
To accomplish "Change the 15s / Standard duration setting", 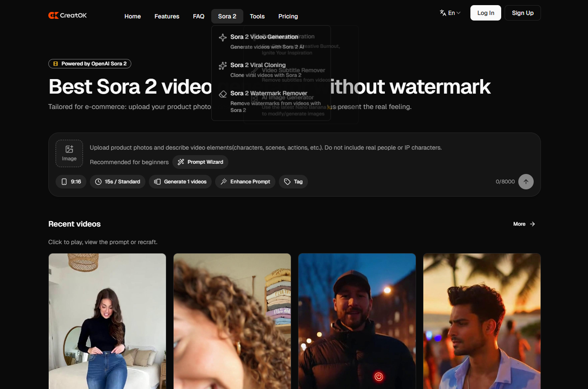I will tap(118, 182).
